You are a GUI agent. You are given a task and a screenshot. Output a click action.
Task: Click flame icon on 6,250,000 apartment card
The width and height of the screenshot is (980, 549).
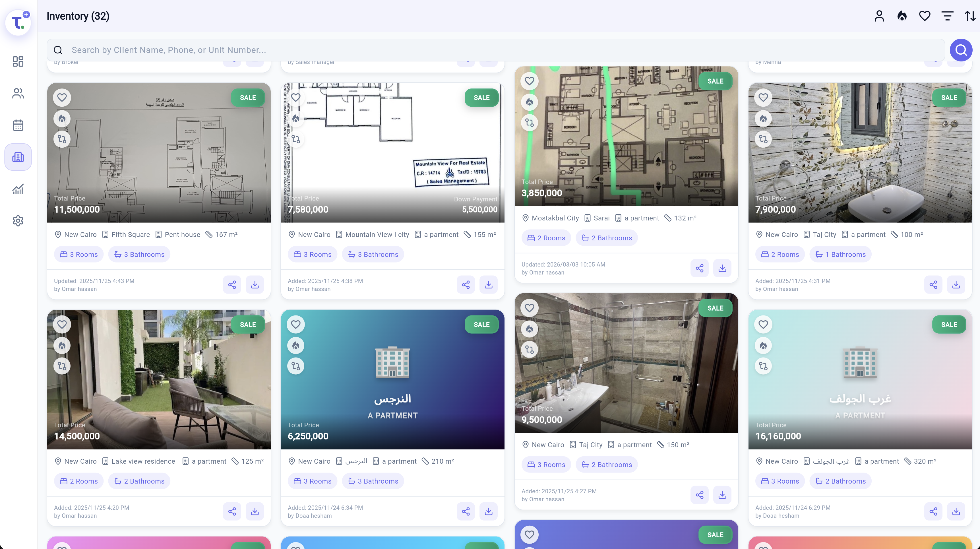295,345
